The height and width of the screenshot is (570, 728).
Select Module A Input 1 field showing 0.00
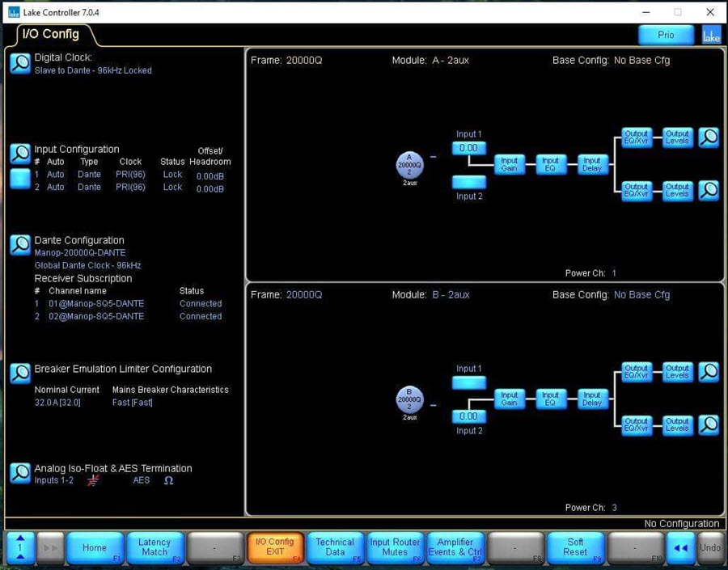(469, 149)
